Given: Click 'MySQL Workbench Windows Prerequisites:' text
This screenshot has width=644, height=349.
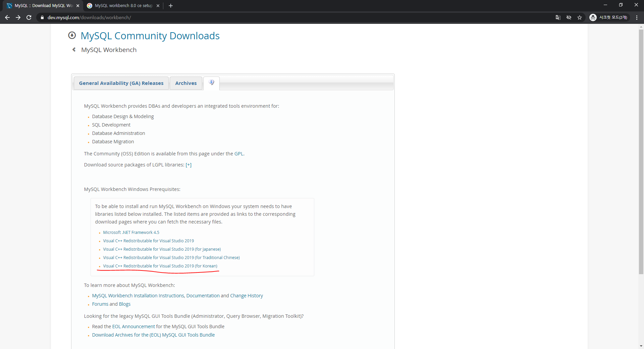Looking at the screenshot, I should pos(132,189).
